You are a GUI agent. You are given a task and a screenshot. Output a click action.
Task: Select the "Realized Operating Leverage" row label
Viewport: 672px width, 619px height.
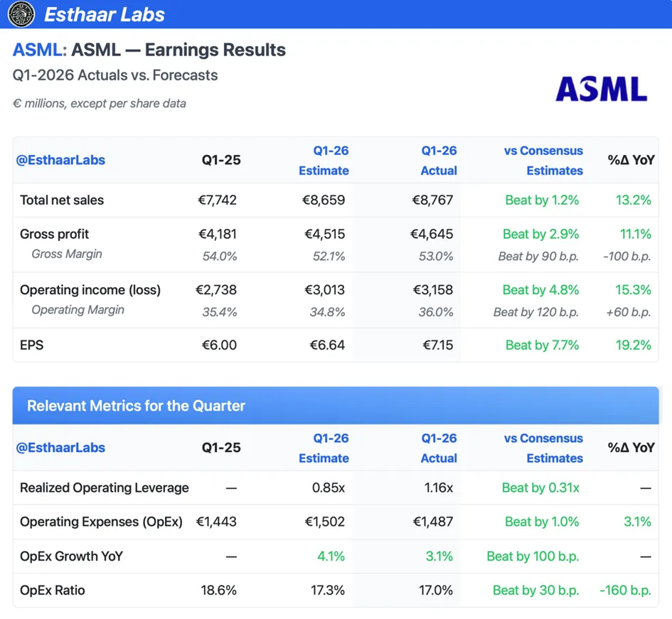pos(105,488)
